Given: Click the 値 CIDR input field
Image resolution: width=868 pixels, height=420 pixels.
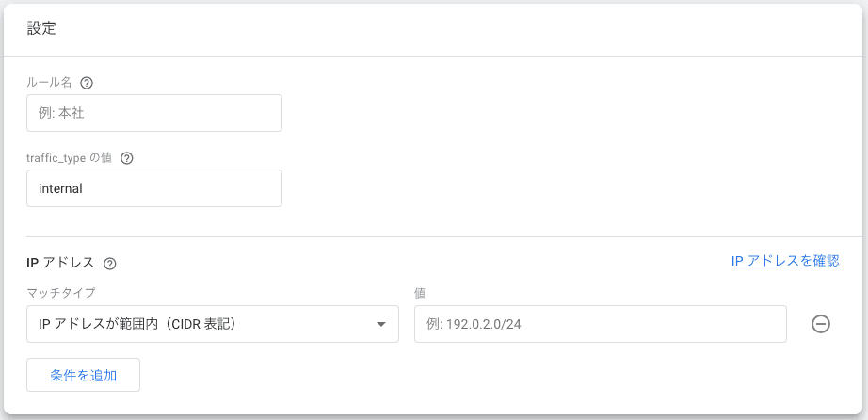Looking at the screenshot, I should [x=600, y=324].
